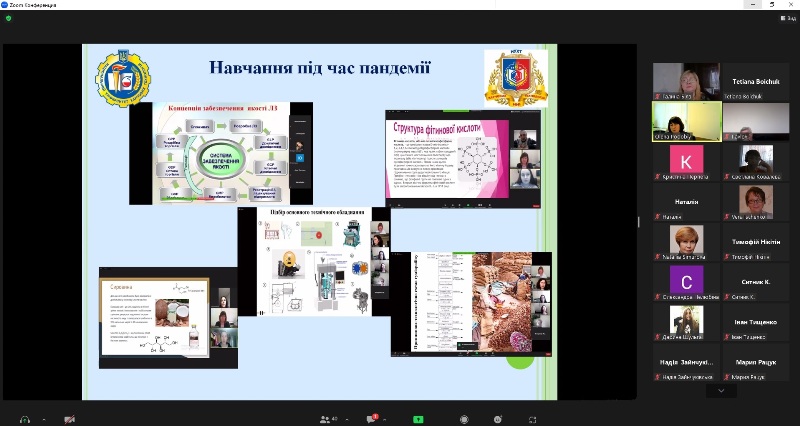Select the Tetiana Boichuk participant tile
This screenshot has height=426, width=800.
[756, 82]
